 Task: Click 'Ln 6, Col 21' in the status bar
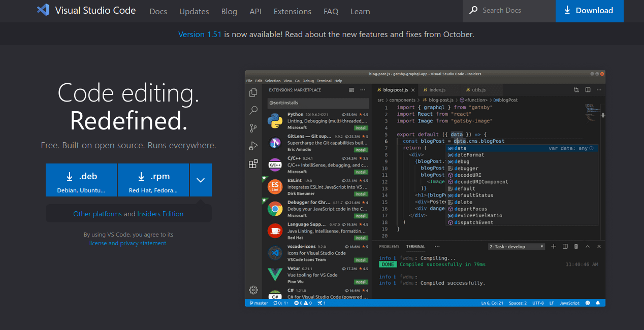[492, 303]
